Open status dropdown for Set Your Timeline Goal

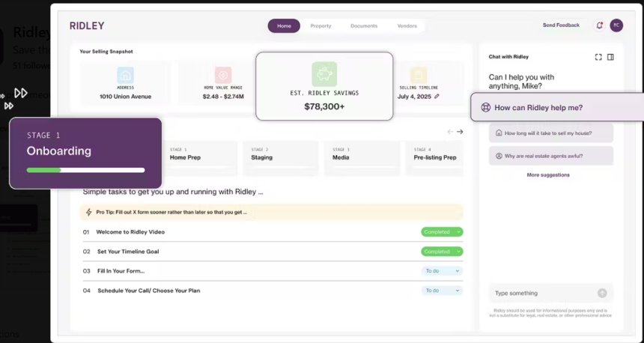(442, 252)
